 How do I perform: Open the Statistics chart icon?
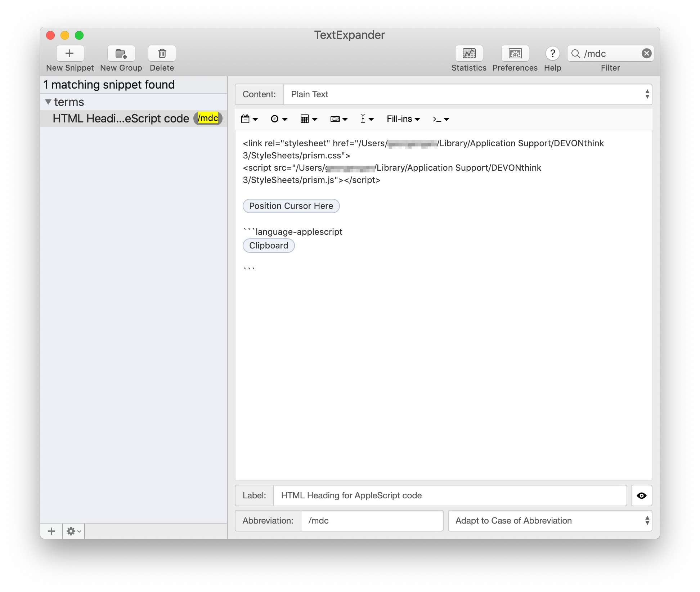click(x=469, y=54)
